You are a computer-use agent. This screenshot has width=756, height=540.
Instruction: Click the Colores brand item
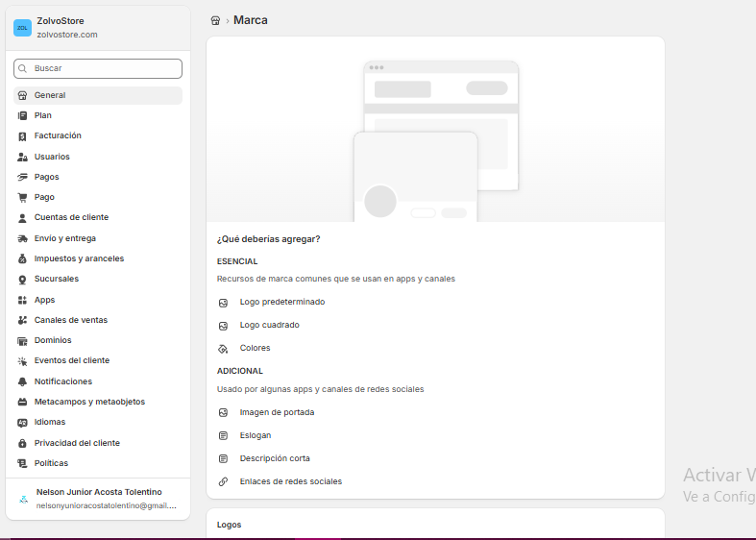click(x=255, y=348)
